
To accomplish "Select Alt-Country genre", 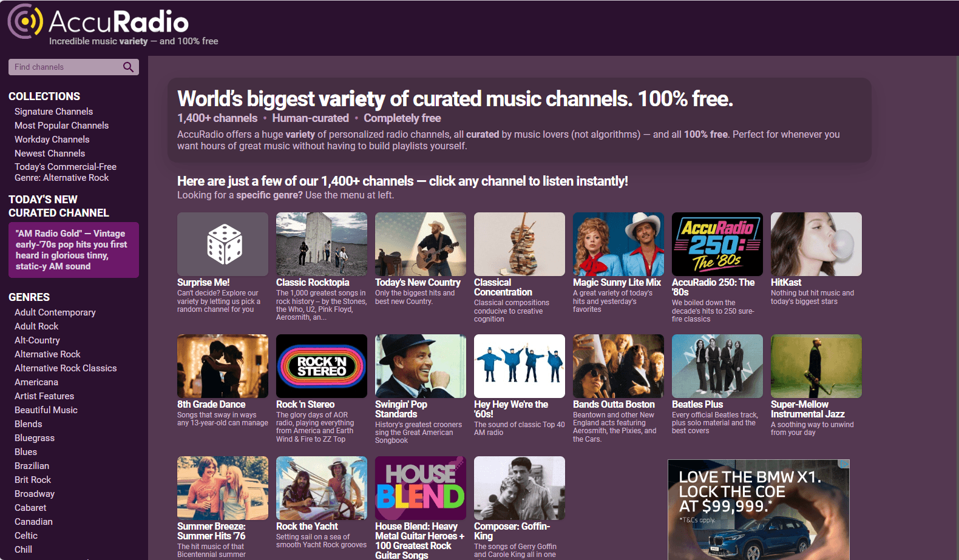I will coord(37,340).
